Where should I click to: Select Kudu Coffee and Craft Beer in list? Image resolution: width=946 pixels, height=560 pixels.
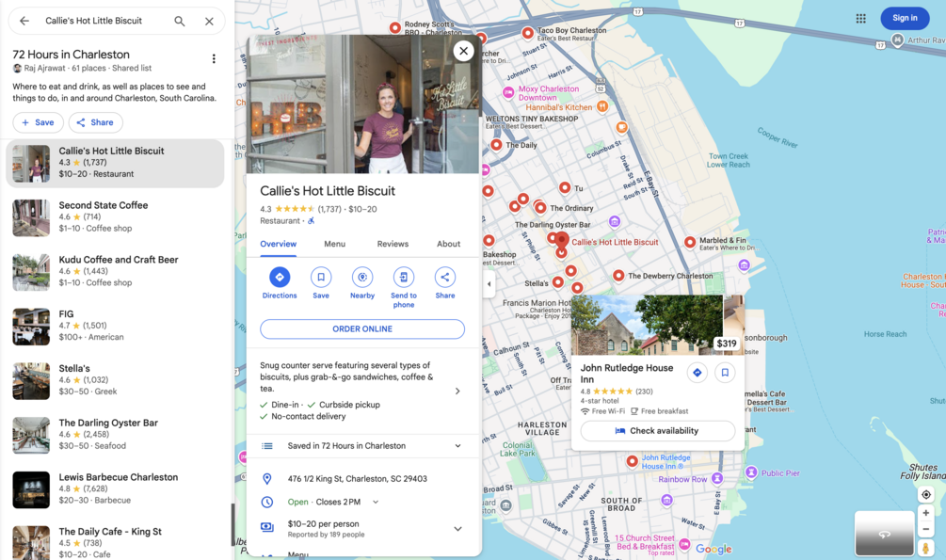point(115,272)
